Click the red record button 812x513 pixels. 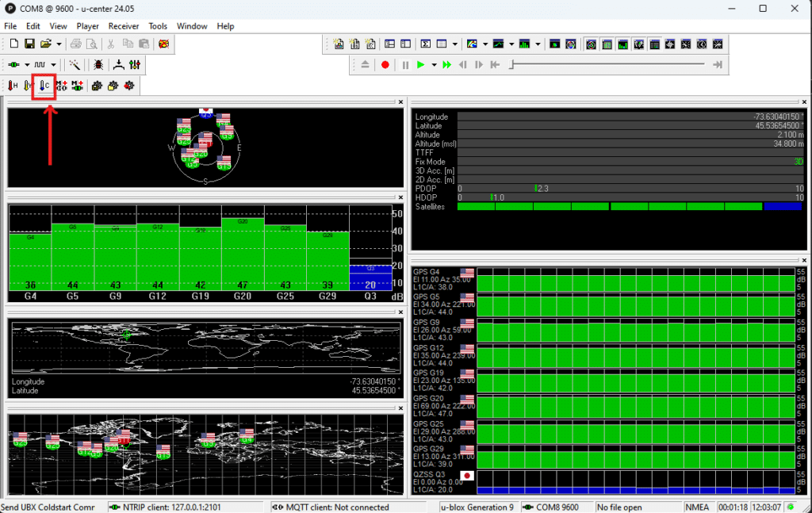pos(385,65)
